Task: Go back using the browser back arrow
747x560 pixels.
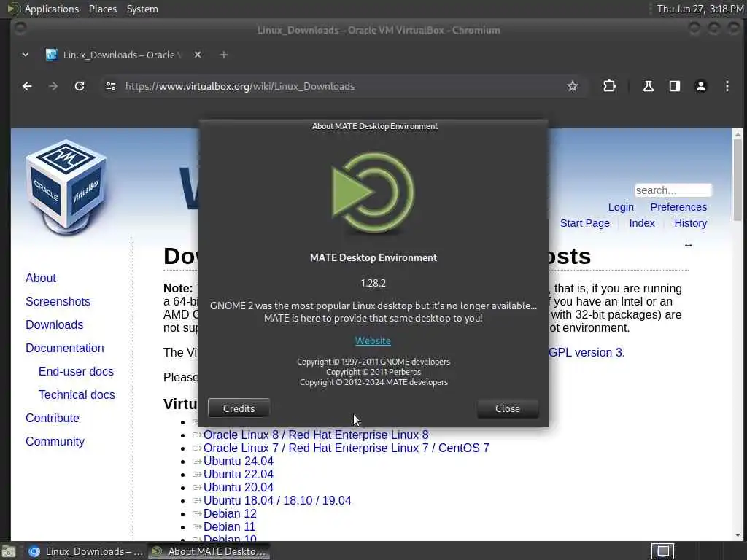Action: click(x=27, y=86)
